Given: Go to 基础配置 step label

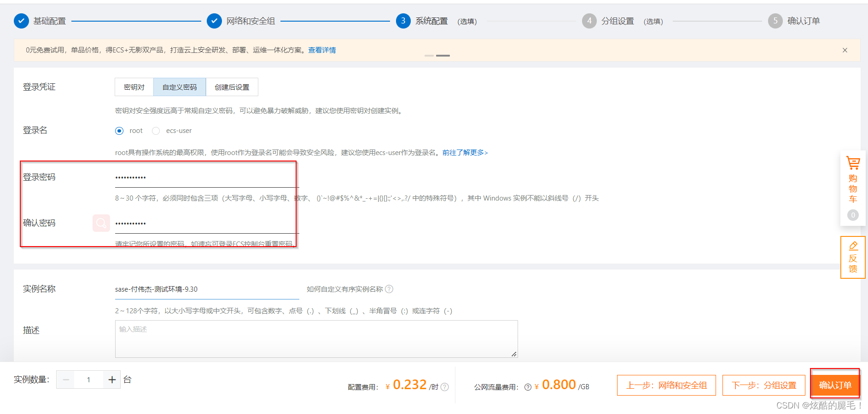Looking at the screenshot, I should tap(50, 21).
